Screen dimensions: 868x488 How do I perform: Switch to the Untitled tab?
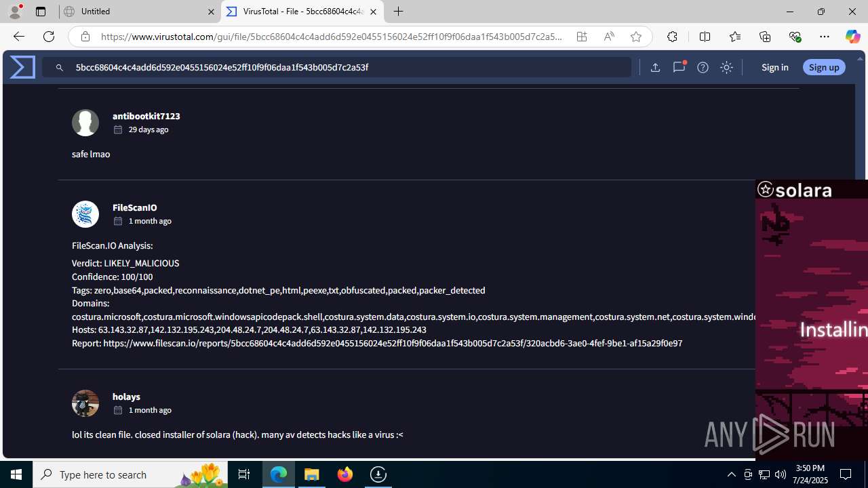pos(139,12)
